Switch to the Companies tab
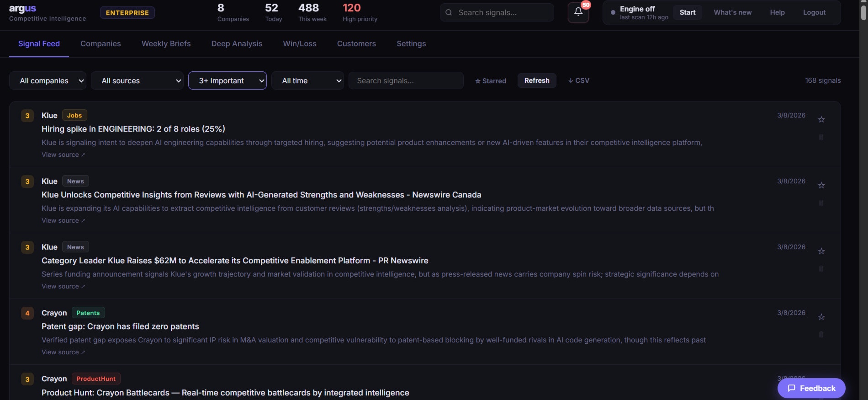 click(101, 43)
